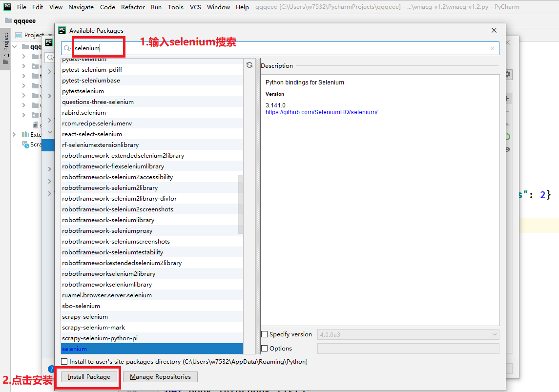Open the View menu

click(x=56, y=7)
